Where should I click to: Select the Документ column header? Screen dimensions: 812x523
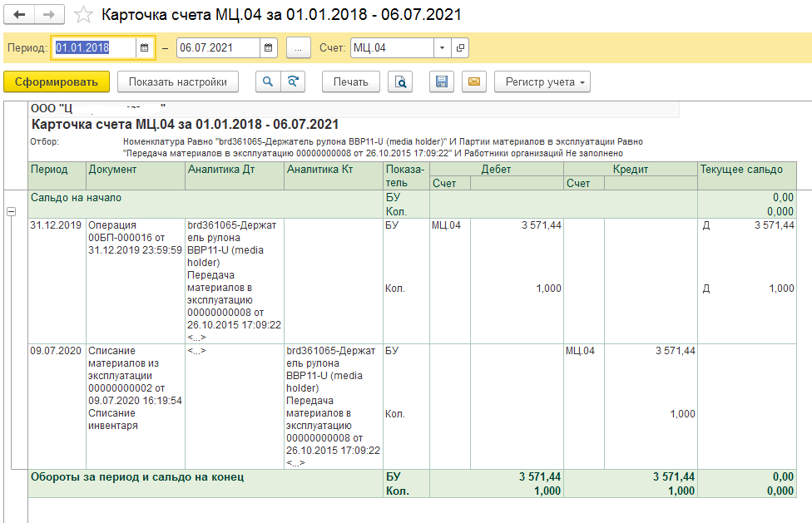pyautogui.click(x=135, y=176)
